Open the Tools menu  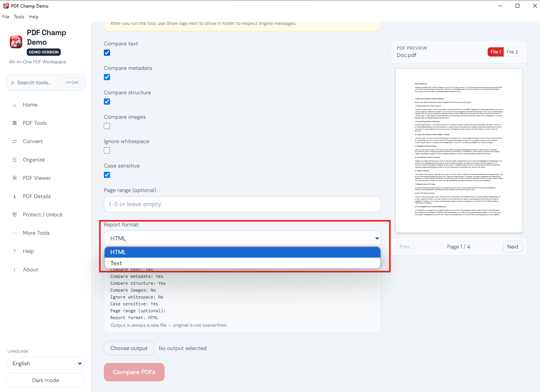pos(19,17)
